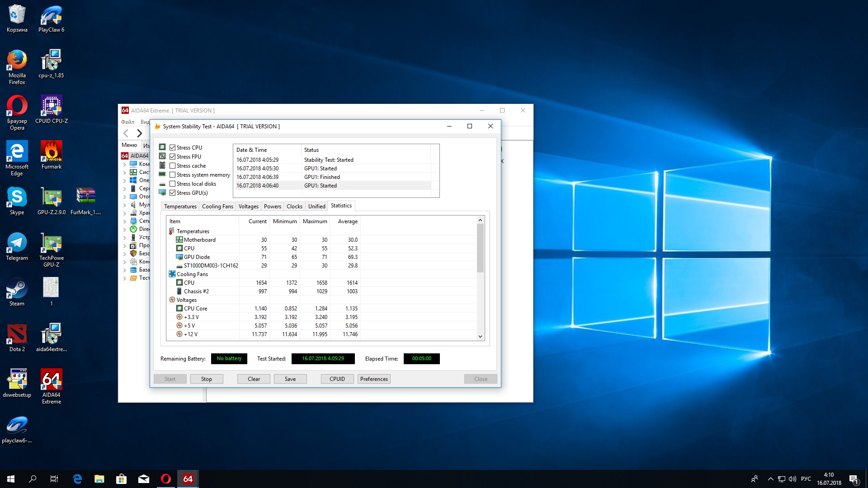Click the statistics list scrollbar up arrow
The image size is (868, 488).
[x=481, y=220]
